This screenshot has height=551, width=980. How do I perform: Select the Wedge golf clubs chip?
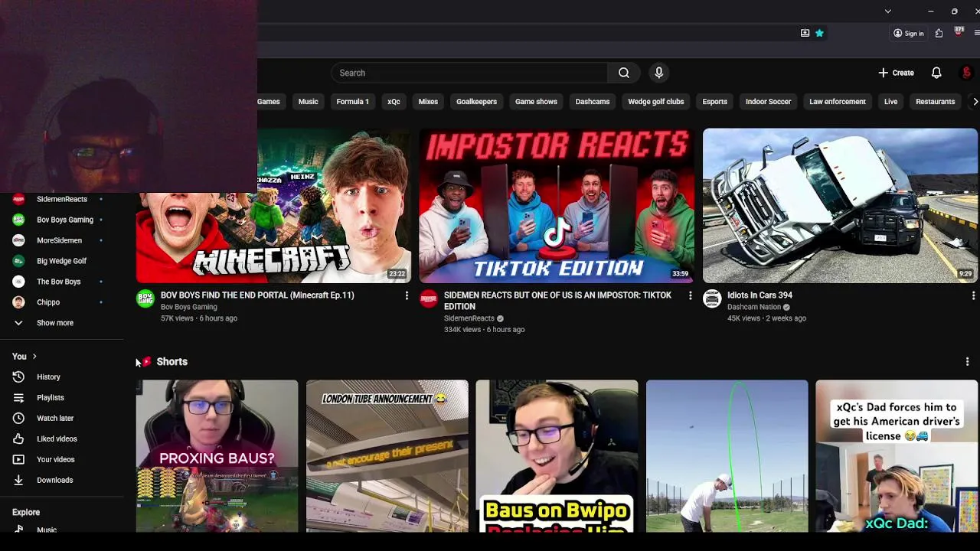655,102
